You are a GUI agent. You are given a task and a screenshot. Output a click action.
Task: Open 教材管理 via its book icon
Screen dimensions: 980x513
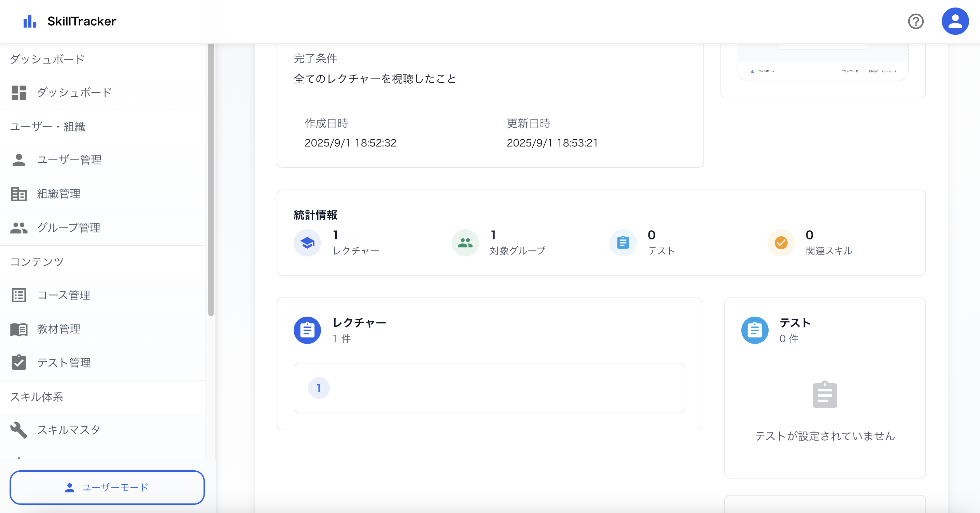tap(19, 330)
